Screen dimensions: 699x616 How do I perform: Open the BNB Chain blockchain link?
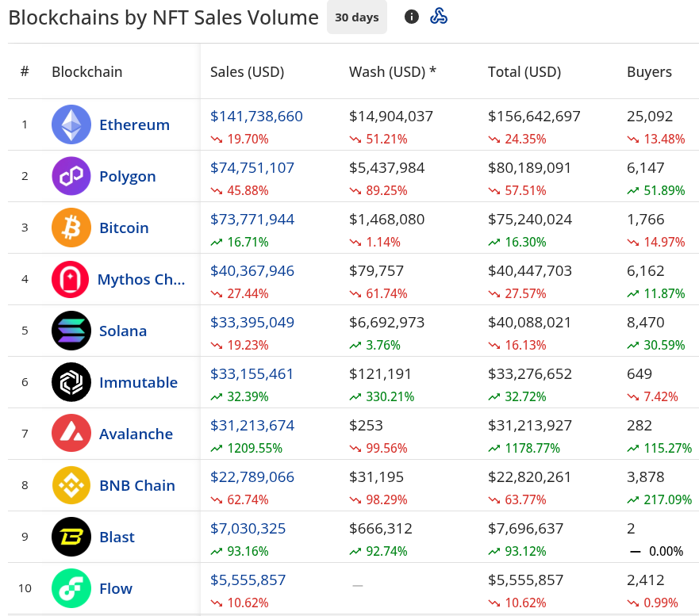(x=137, y=485)
